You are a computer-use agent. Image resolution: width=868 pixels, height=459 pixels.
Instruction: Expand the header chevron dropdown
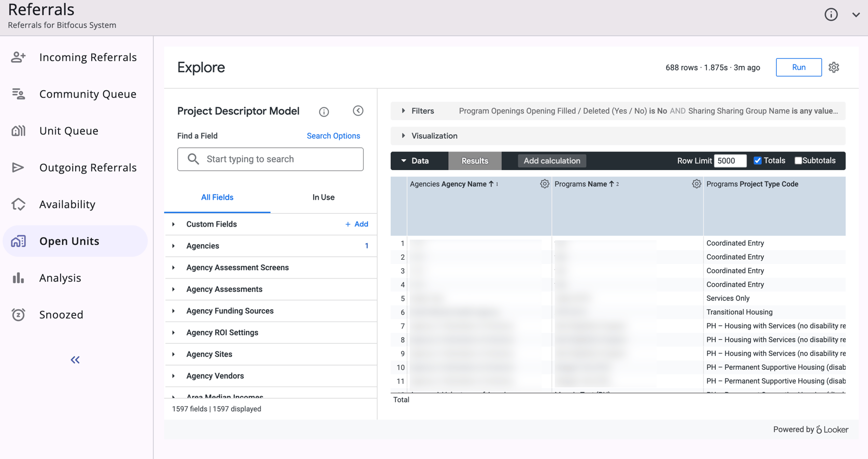pos(856,15)
